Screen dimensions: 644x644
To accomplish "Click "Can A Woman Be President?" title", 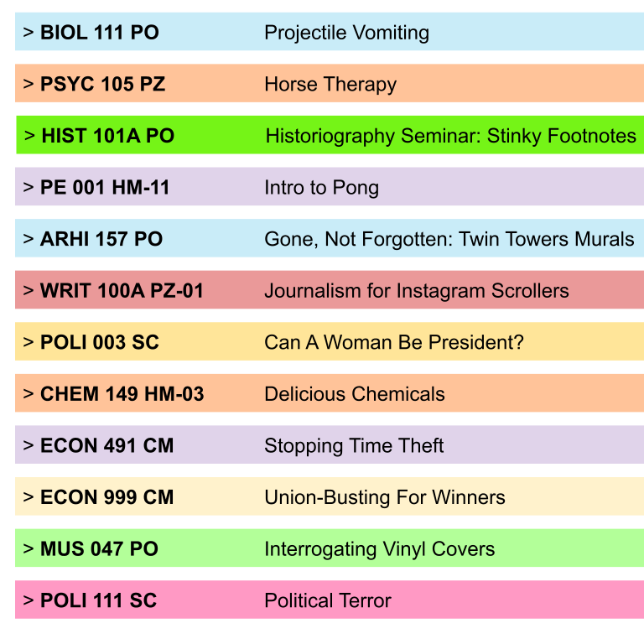I will [x=393, y=342].
